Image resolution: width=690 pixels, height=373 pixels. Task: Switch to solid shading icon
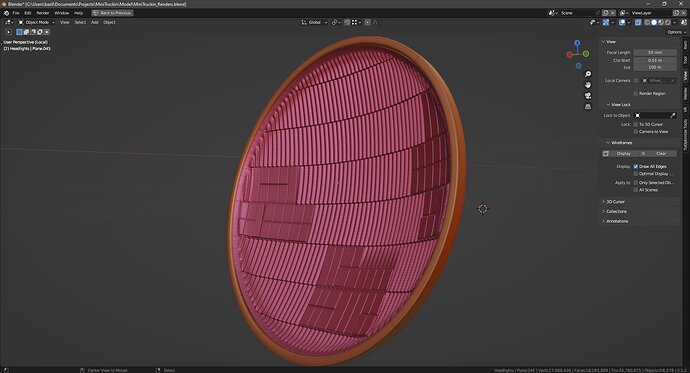click(x=654, y=22)
